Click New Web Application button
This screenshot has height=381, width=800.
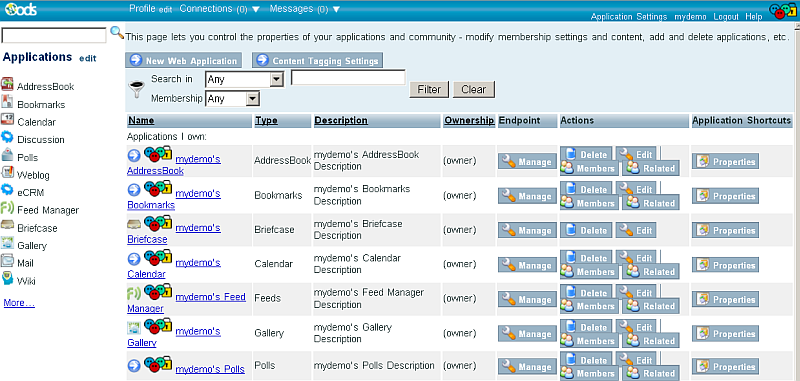pos(183,61)
